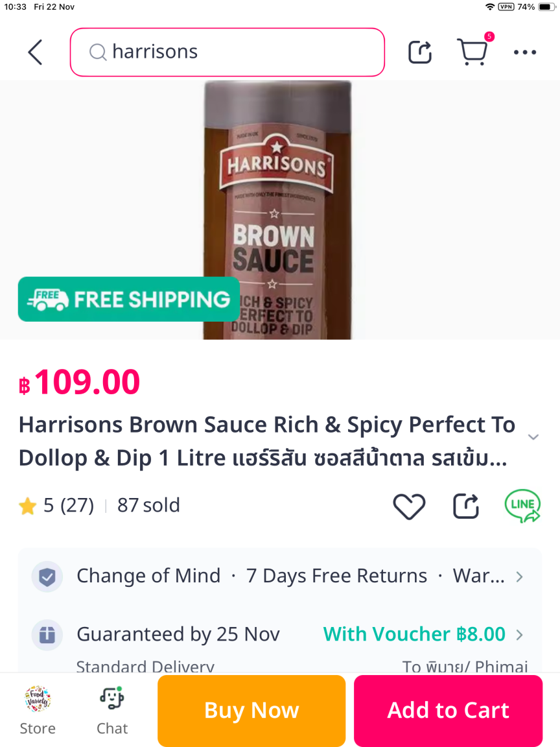The image size is (560, 747).
Task: Tap the Harrisons Brown Sauce product image
Action: pos(278,207)
